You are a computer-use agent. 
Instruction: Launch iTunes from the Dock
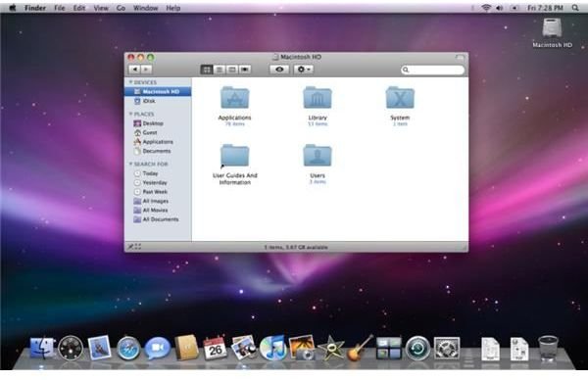coord(273,348)
